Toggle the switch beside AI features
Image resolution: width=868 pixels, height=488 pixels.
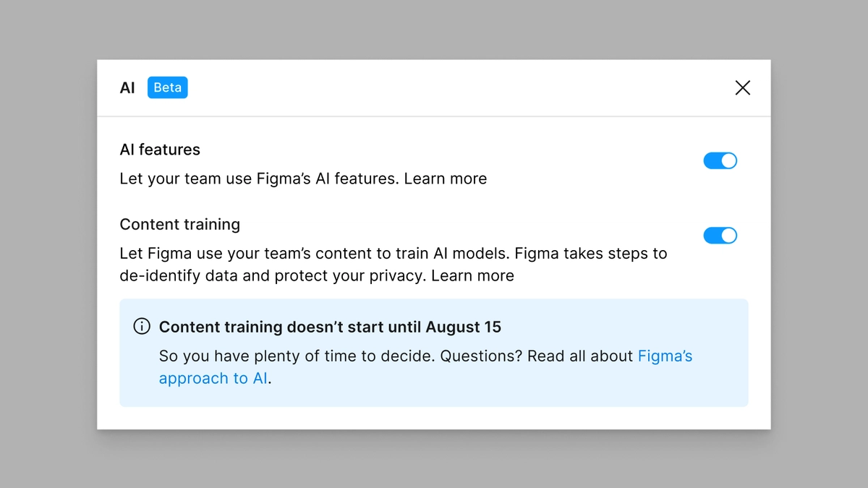(720, 160)
